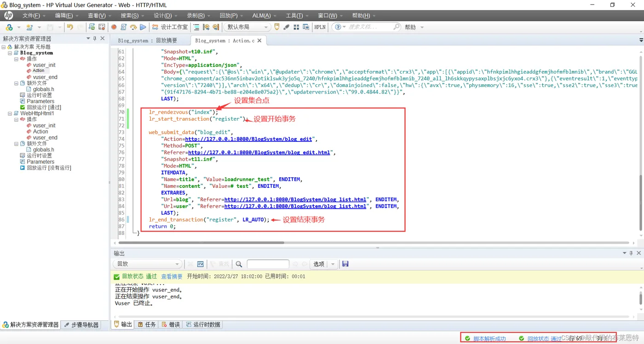Select 回放运行 [没有运行] tree item
This screenshot has height=344, width=644.
click(x=49, y=168)
